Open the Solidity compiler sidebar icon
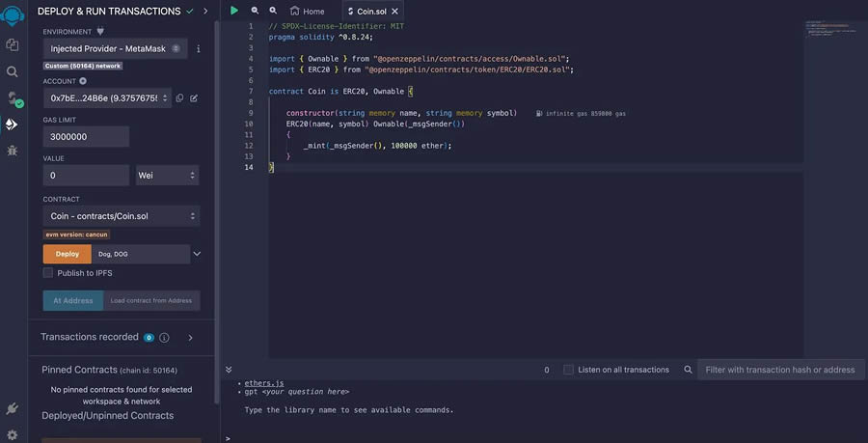Viewport: 868px width, 443px height. click(x=14, y=98)
